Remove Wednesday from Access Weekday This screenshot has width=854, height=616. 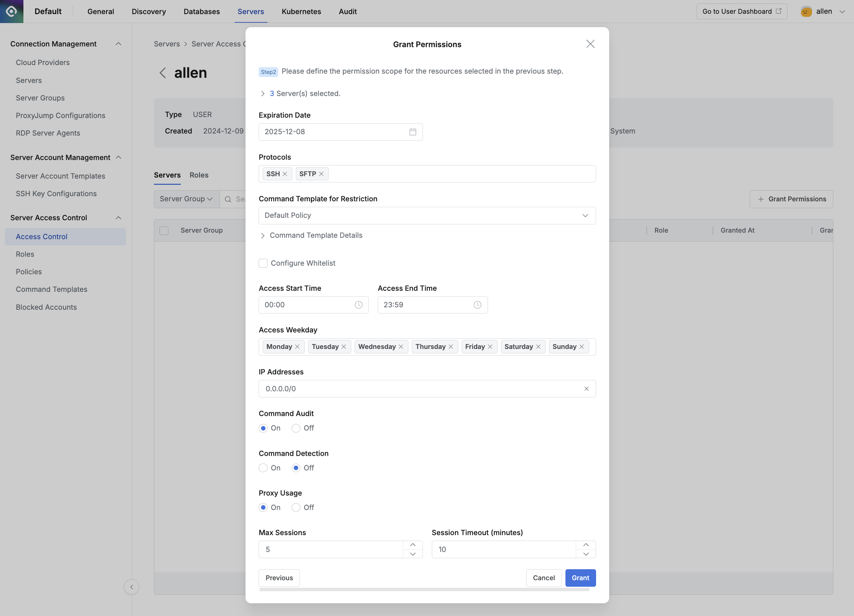400,347
